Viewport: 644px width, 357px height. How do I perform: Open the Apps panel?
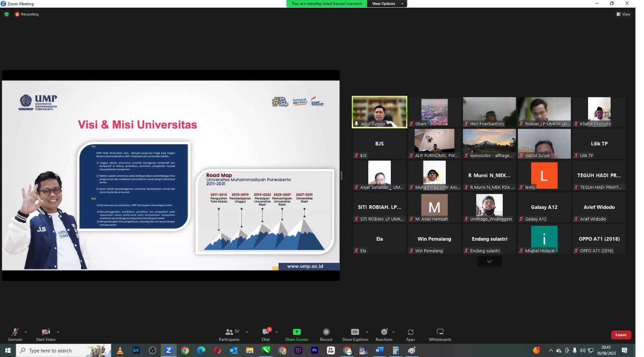(x=410, y=334)
